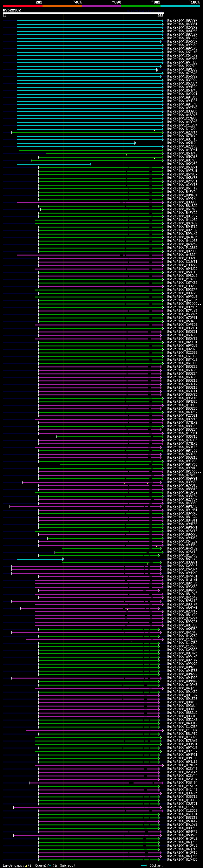The image size is (203, 868).
Task: Select hit label UniRef100_Q2V2R9
Action: [182, 27]
